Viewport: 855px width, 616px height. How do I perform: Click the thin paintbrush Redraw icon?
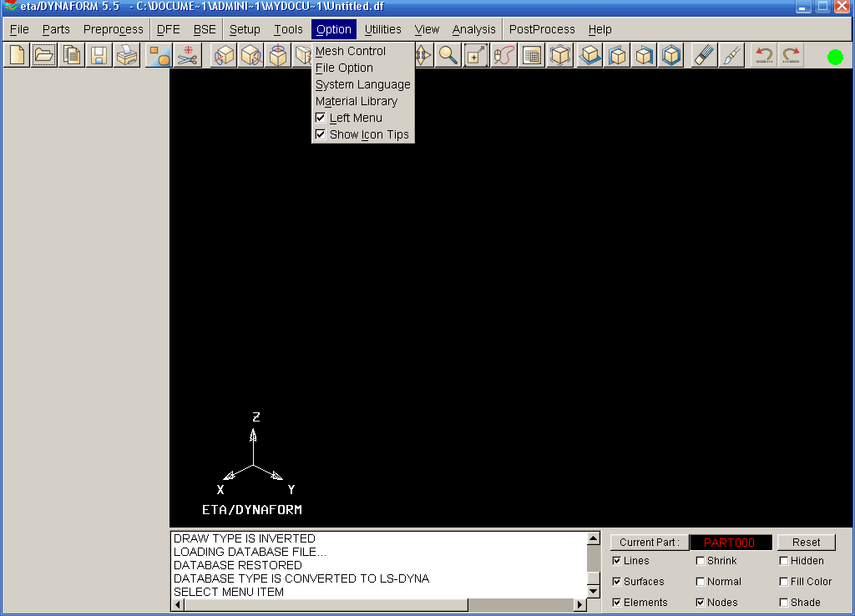coord(731,55)
